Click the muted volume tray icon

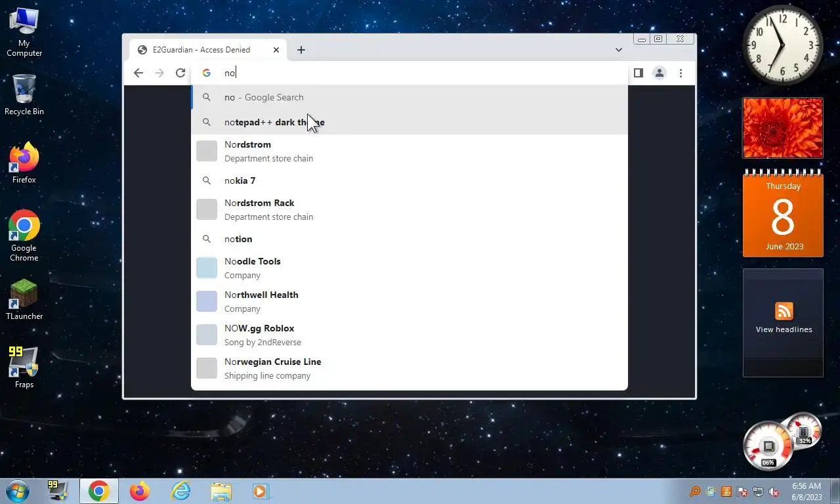(x=774, y=492)
